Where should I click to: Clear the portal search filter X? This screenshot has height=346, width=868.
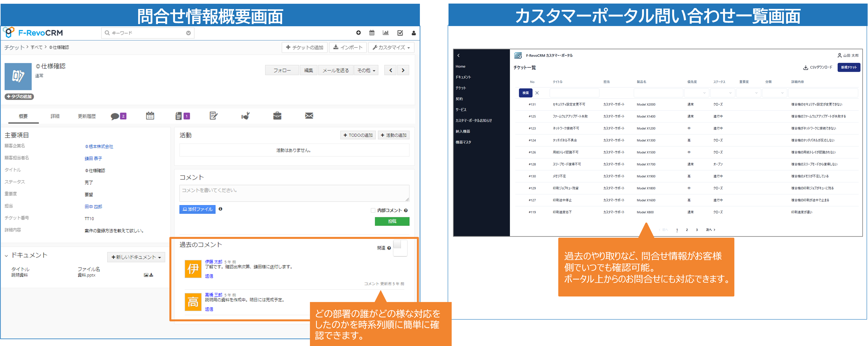537,93
